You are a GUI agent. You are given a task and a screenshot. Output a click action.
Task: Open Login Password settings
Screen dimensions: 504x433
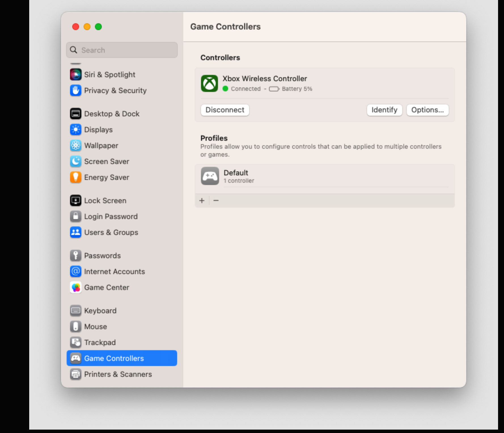click(122, 216)
